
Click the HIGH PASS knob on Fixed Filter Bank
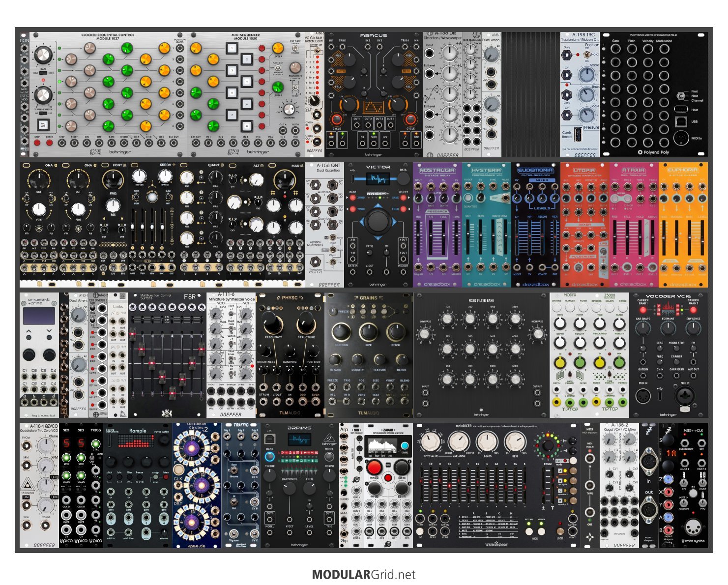(x=538, y=334)
